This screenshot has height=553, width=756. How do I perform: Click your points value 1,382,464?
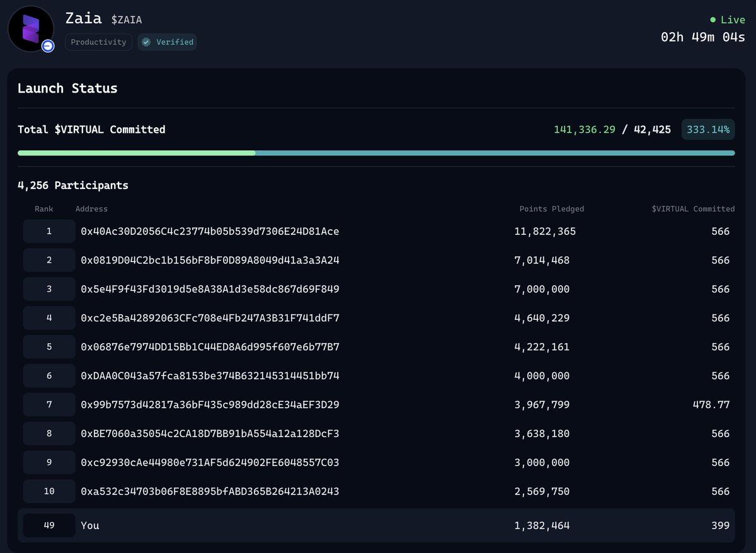point(542,525)
